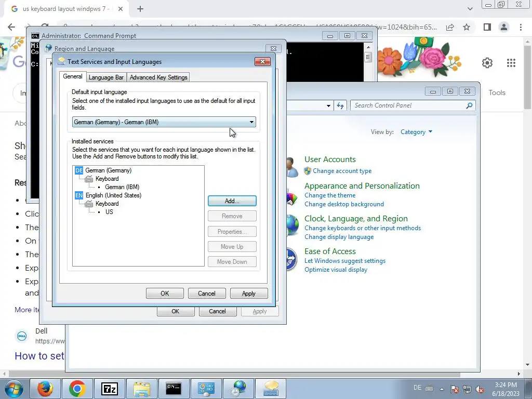This screenshot has height=399, width=532.
Task: Open Google settings gear icon
Action: pyautogui.click(x=487, y=63)
